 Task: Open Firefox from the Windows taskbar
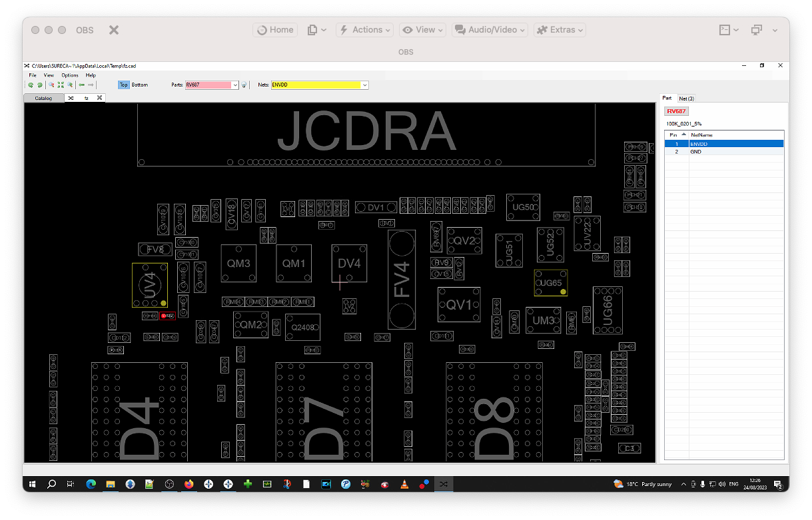pos(189,484)
